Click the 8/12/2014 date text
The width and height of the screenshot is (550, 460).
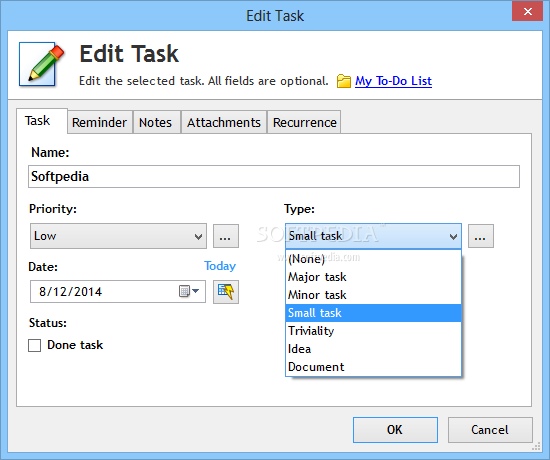(x=71, y=292)
